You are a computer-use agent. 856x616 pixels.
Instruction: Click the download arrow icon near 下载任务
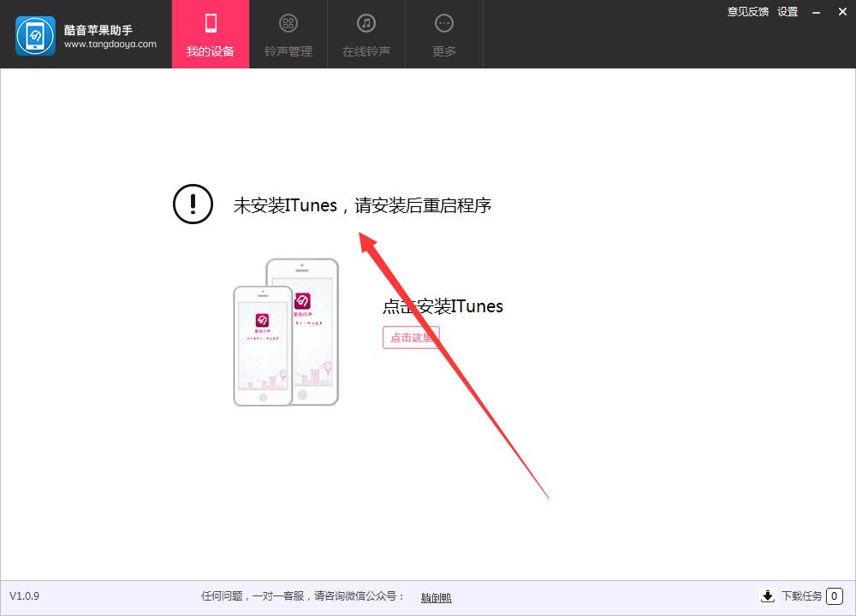[768, 596]
